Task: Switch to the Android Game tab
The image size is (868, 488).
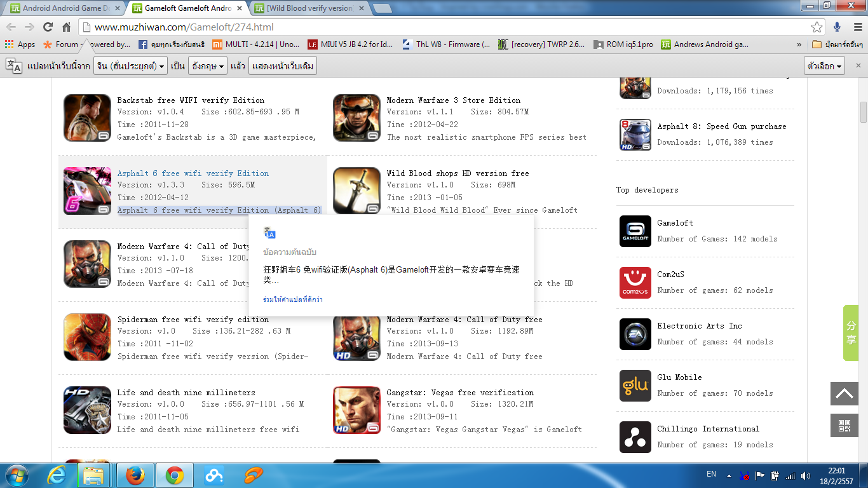Action: (x=61, y=8)
